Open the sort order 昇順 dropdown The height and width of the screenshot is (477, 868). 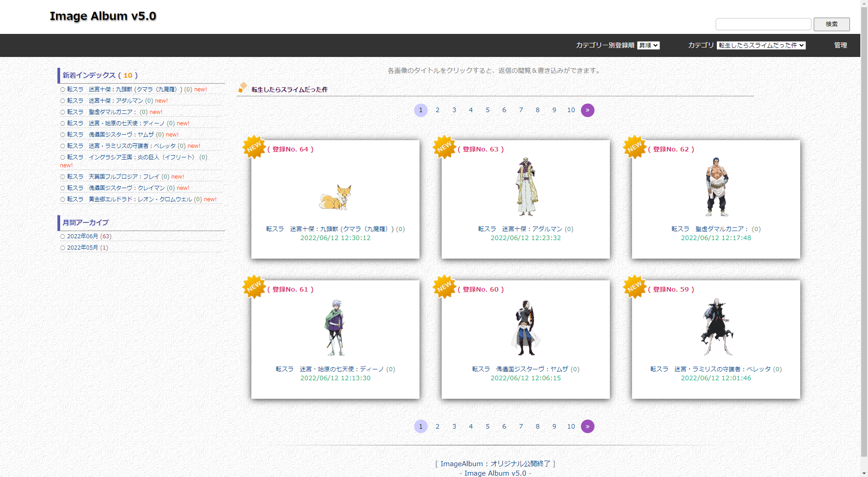(648, 45)
